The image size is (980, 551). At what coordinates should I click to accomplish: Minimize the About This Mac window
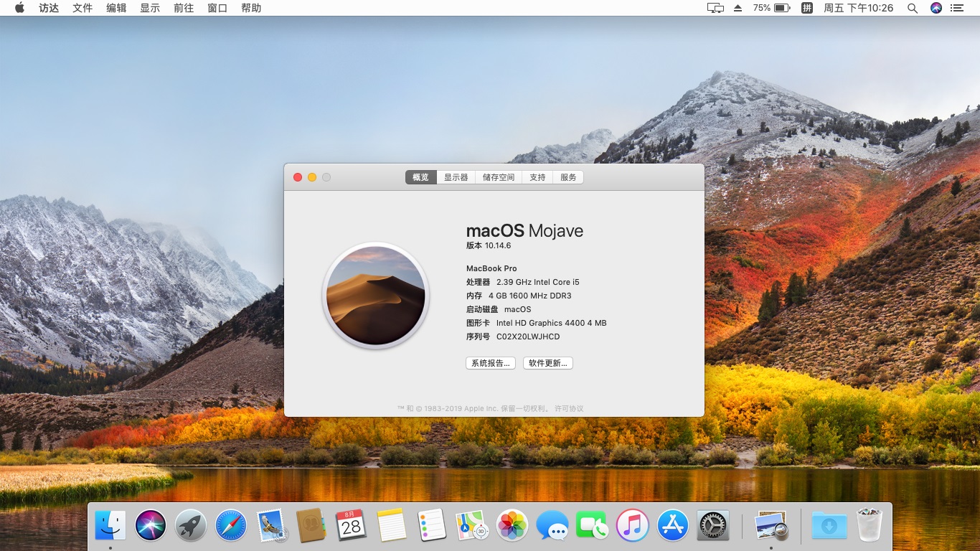coord(312,177)
